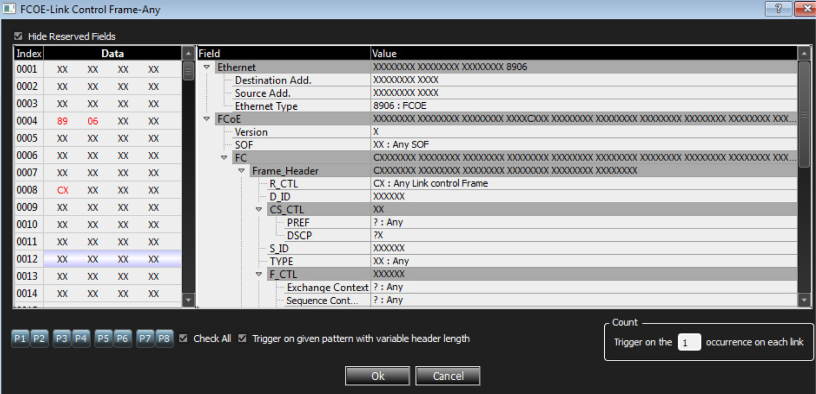Select the P7 port button
The width and height of the screenshot is (816, 394).
tap(145, 339)
